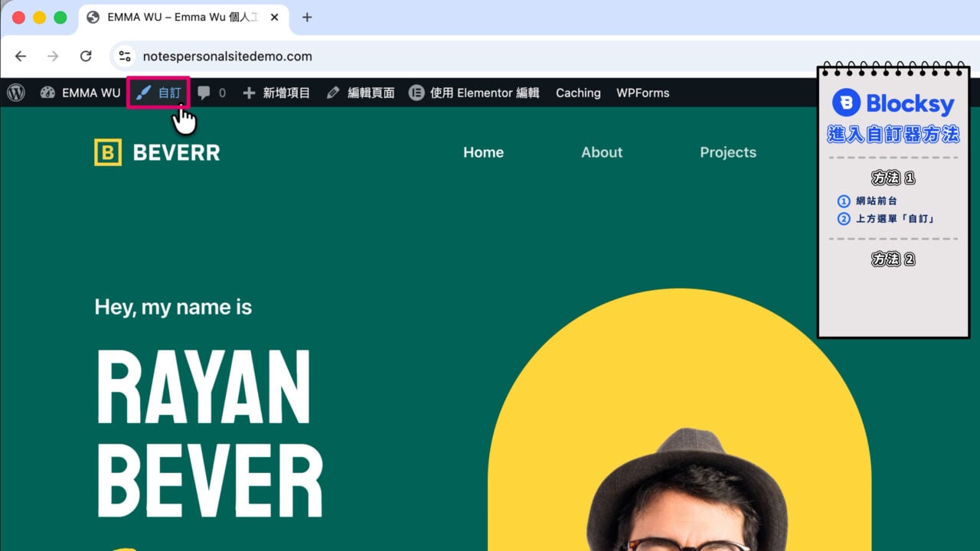Open the Caching admin bar menu
Image resolution: width=980 pixels, height=551 pixels.
(578, 93)
